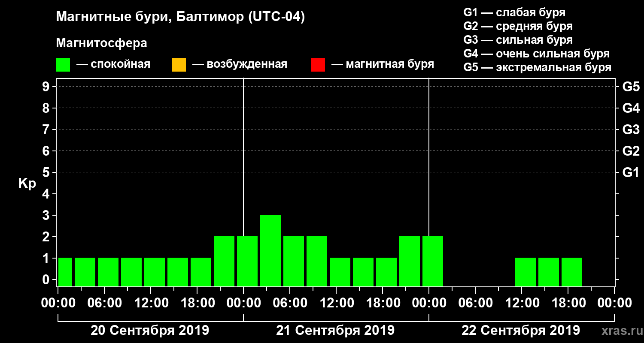Click 'G2 — средняя буря' legend line

pyautogui.click(x=518, y=26)
